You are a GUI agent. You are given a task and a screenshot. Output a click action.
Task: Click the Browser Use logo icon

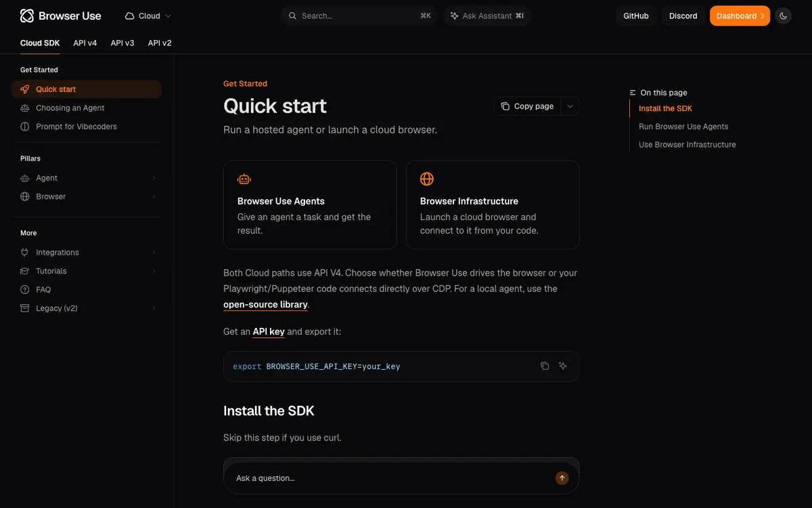27,16
